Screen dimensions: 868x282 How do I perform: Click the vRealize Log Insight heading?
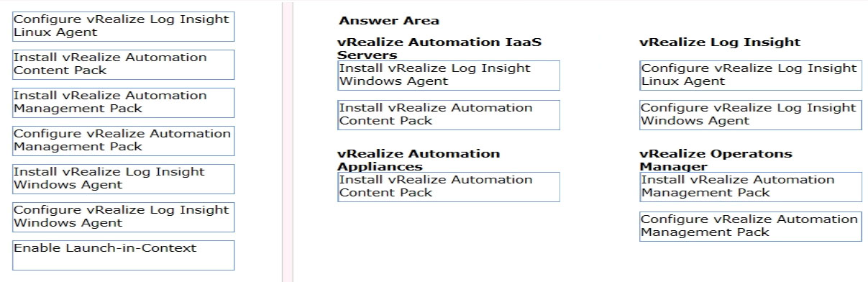(720, 42)
